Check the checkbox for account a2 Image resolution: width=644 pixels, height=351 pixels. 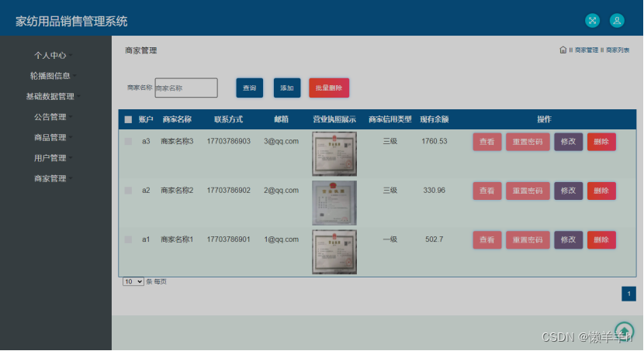click(128, 191)
